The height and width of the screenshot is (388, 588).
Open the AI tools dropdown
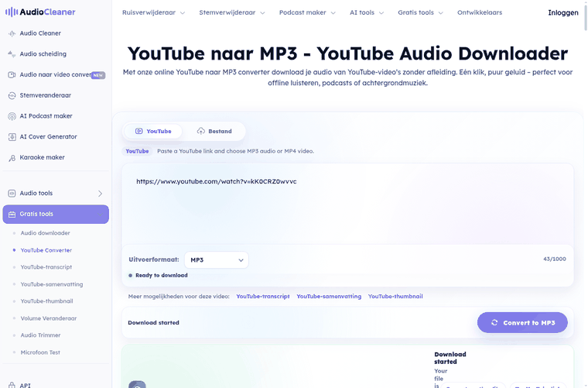[367, 12]
